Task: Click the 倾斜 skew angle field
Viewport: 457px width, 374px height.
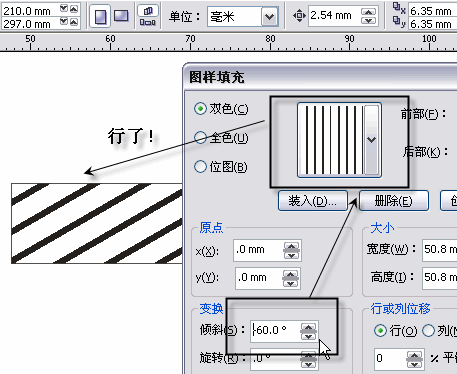Action: pyautogui.click(x=274, y=330)
